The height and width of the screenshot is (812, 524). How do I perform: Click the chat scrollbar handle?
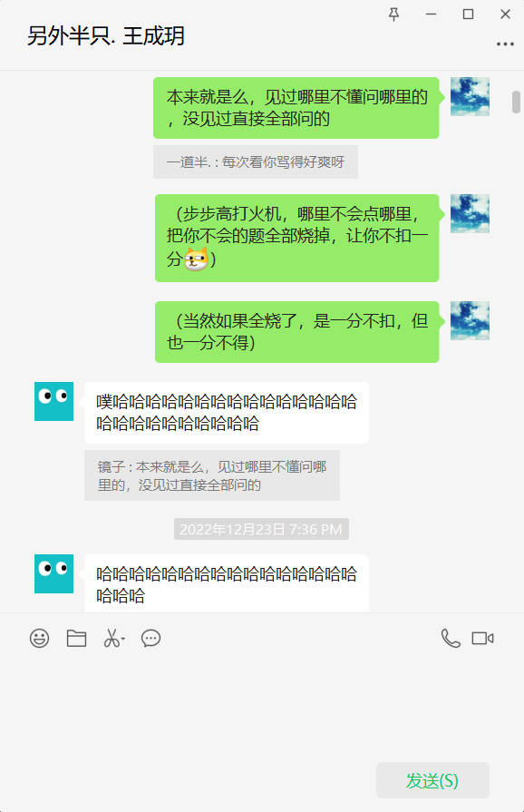pyautogui.click(x=516, y=102)
